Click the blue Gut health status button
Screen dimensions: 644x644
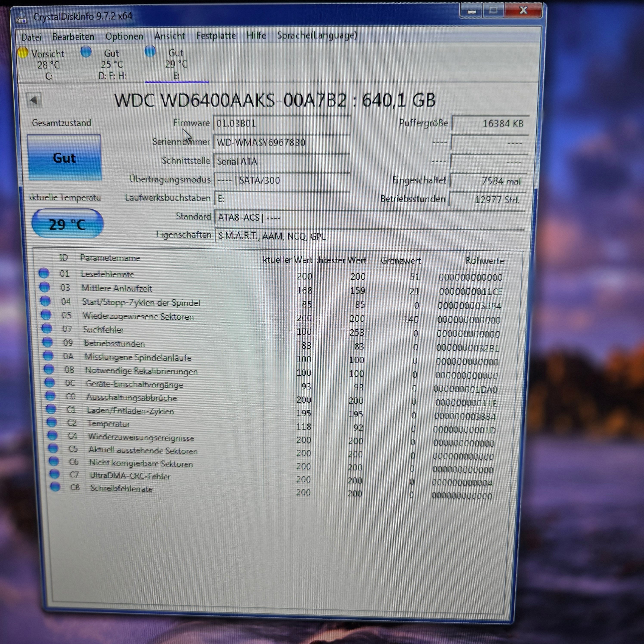(64, 158)
